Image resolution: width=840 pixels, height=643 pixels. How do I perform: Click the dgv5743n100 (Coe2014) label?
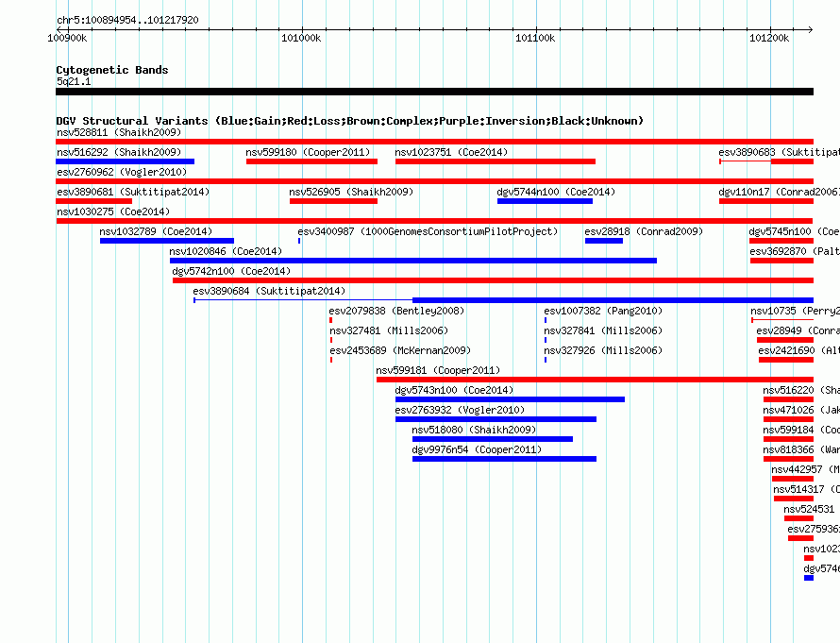pyautogui.click(x=454, y=390)
